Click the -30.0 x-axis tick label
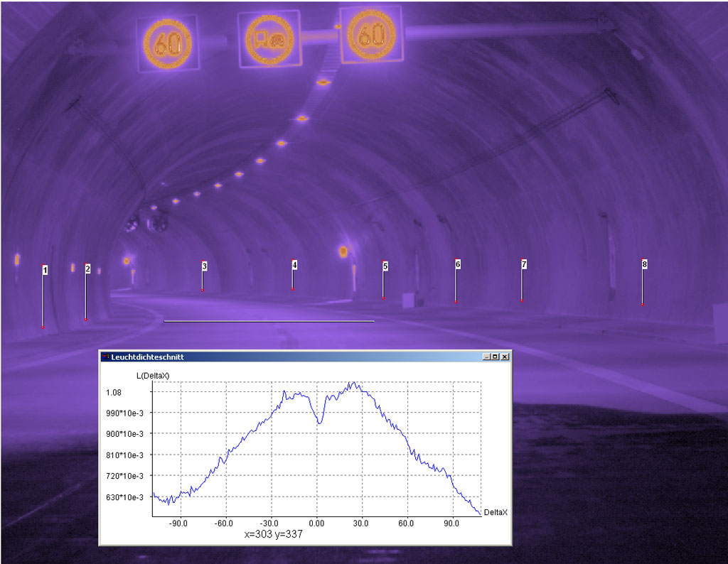Viewport: 728px width, 564px height. click(x=269, y=524)
